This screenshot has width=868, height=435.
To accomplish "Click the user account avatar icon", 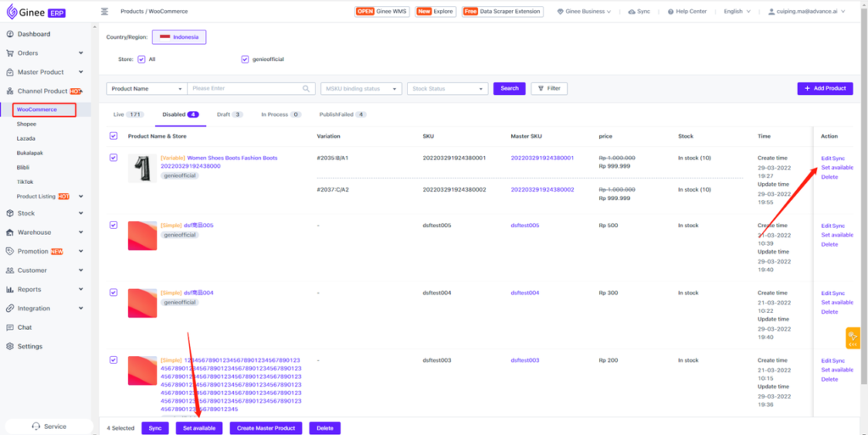I will (771, 12).
